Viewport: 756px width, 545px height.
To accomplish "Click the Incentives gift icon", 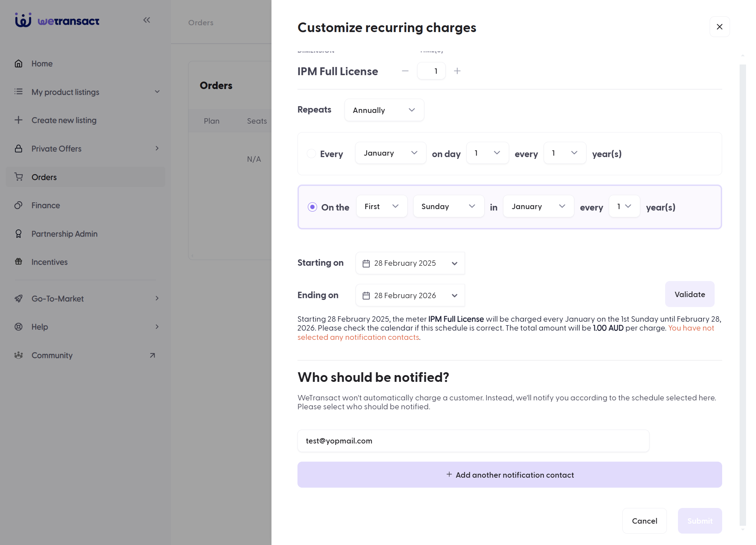I will pyautogui.click(x=19, y=262).
